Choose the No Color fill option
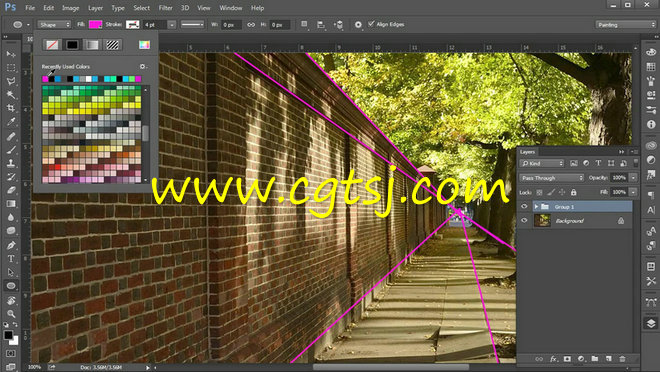The height and width of the screenshot is (372, 660). (52, 45)
